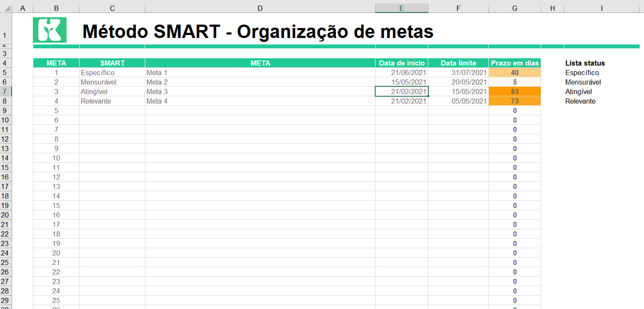Select row 7 header
The height and width of the screenshot is (309, 644).
(x=6, y=91)
